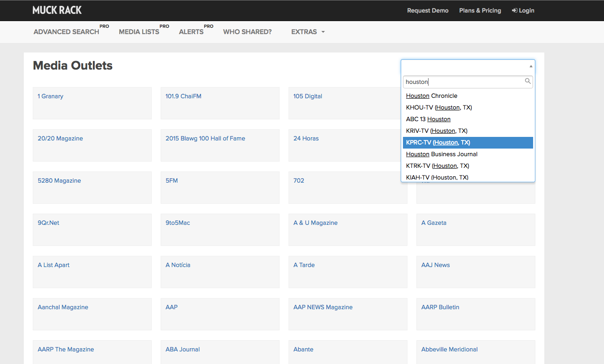The height and width of the screenshot is (364, 604).
Task: Open 20/20 Magazine
Action: (60, 138)
